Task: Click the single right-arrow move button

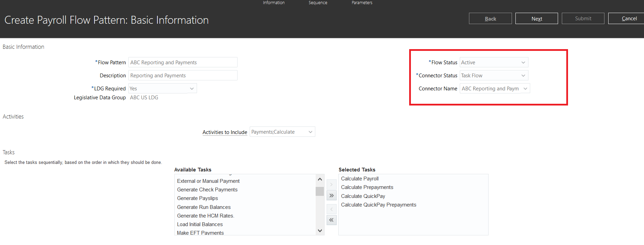Action: click(331, 185)
